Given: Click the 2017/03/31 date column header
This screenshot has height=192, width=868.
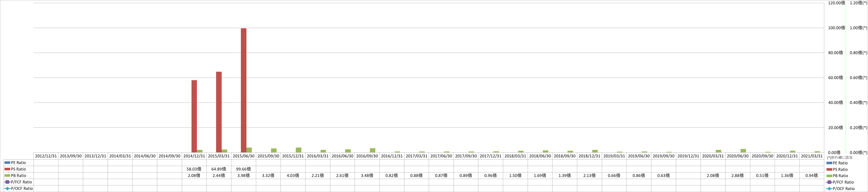Looking at the screenshot, I should (x=416, y=156).
